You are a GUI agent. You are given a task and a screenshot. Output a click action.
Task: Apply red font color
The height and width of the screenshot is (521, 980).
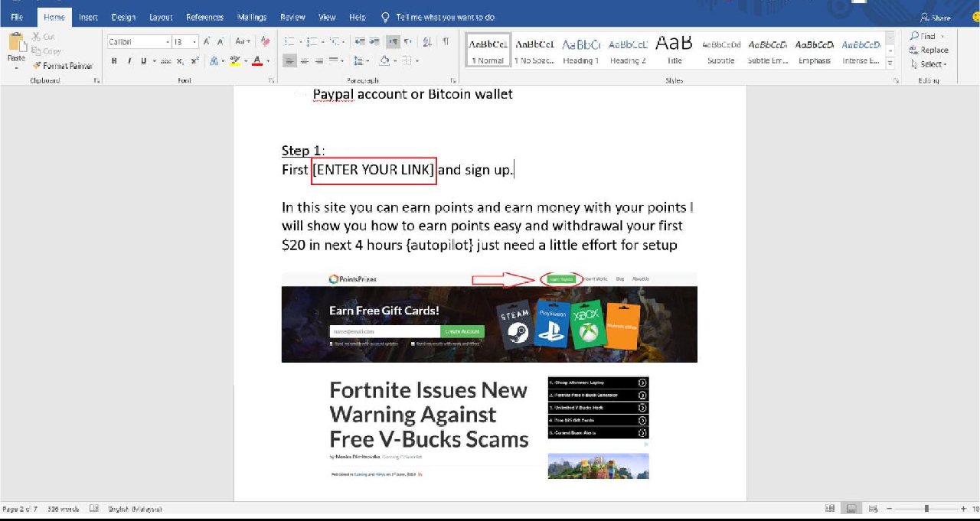(x=257, y=60)
